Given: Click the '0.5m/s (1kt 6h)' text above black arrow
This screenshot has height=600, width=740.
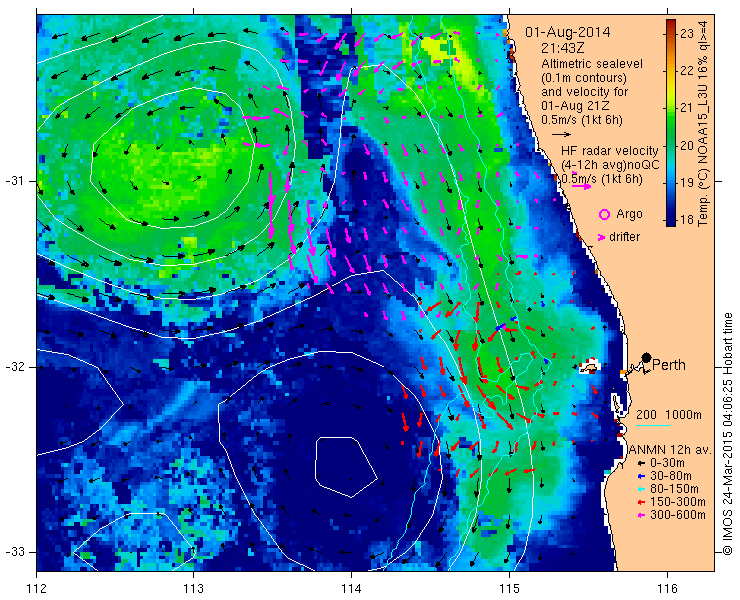Looking at the screenshot, I should coord(581,120).
